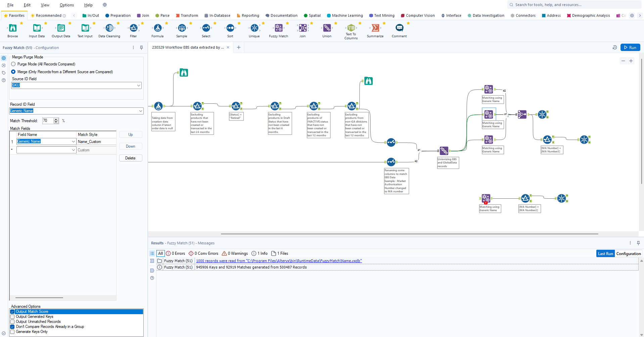Open the Source ID Field dropdown showing SKU
Image resolution: width=644 pixels, height=337 pixels.
point(138,85)
